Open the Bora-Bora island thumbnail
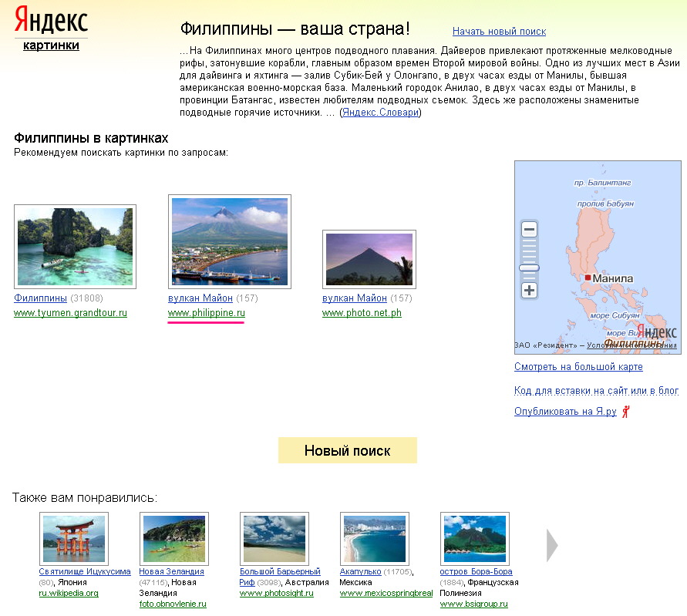Viewport: 687px width, 616px height. [474, 538]
